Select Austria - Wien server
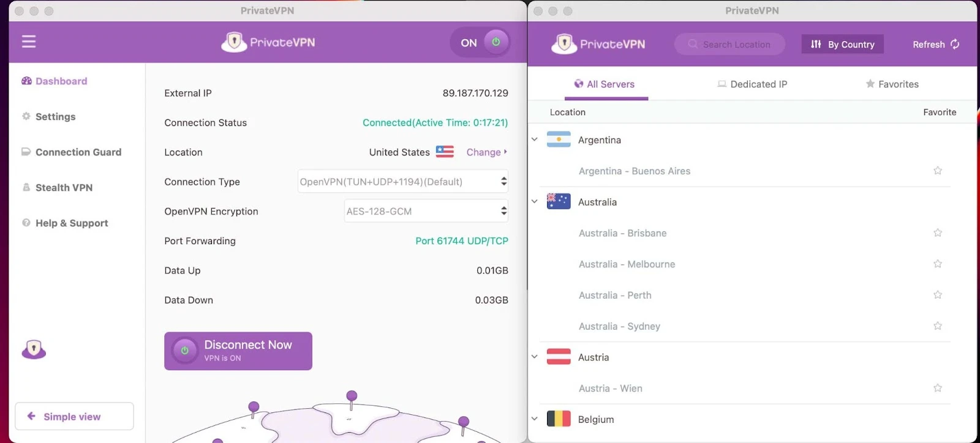 click(611, 389)
